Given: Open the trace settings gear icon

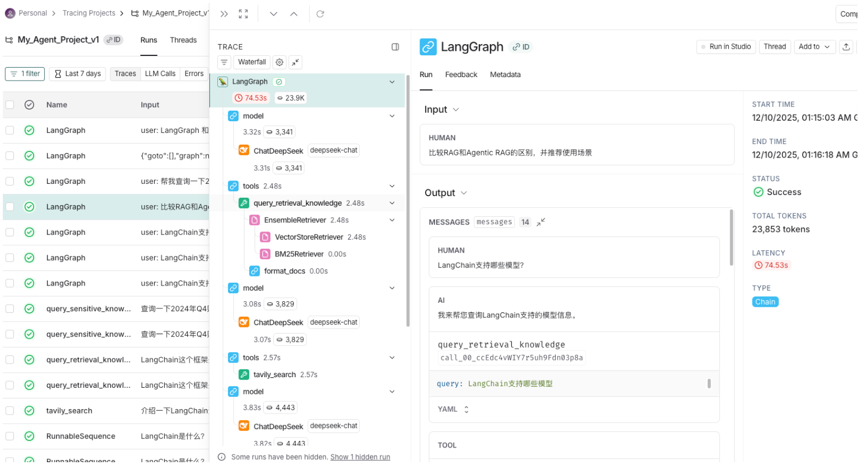Looking at the screenshot, I should (x=279, y=62).
